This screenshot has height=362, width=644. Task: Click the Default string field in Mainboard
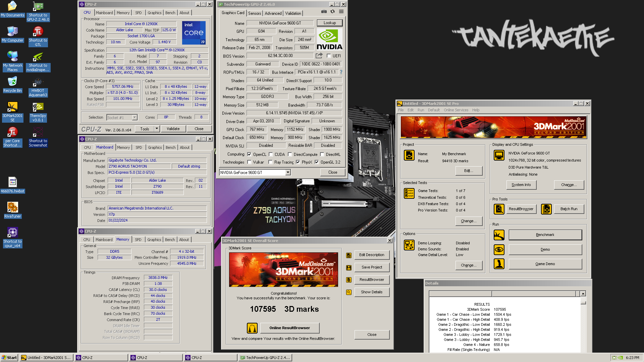coord(189,166)
